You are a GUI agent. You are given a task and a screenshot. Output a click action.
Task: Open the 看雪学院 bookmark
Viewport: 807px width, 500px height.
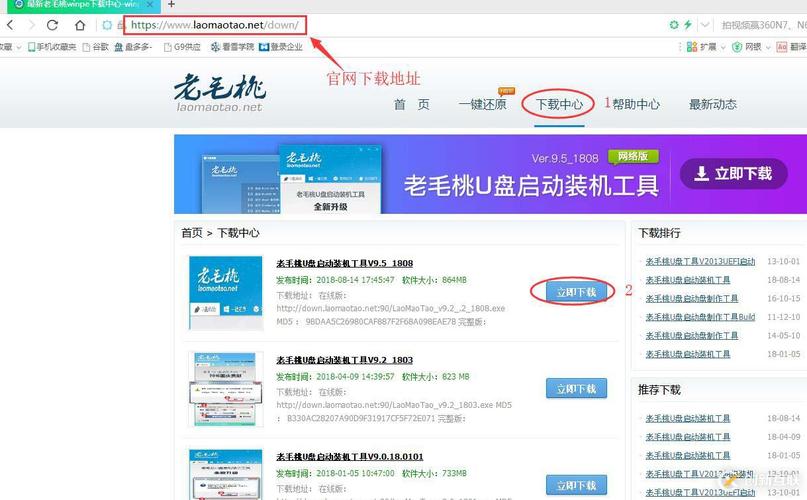pos(232,47)
